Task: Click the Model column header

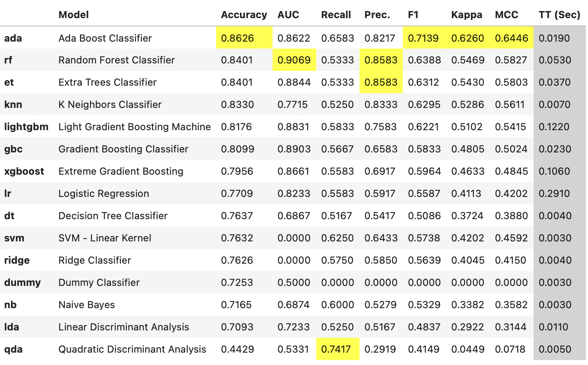Action: tap(73, 15)
